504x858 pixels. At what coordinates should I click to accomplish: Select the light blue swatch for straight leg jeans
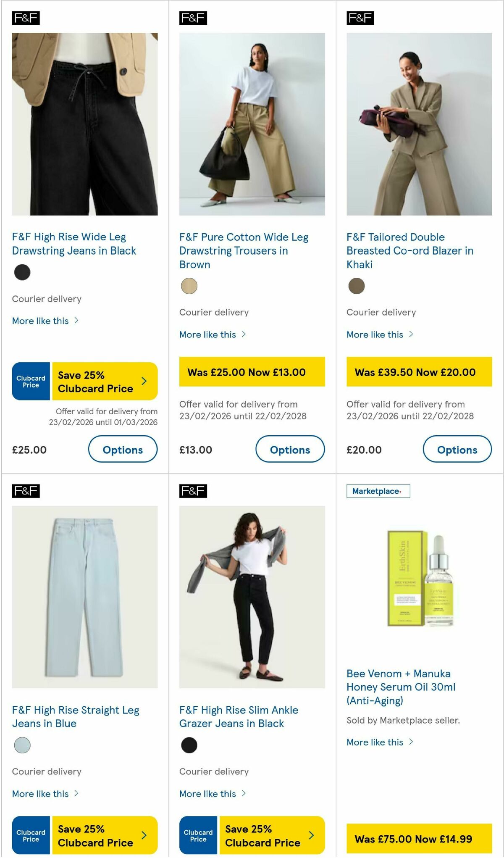click(x=22, y=745)
